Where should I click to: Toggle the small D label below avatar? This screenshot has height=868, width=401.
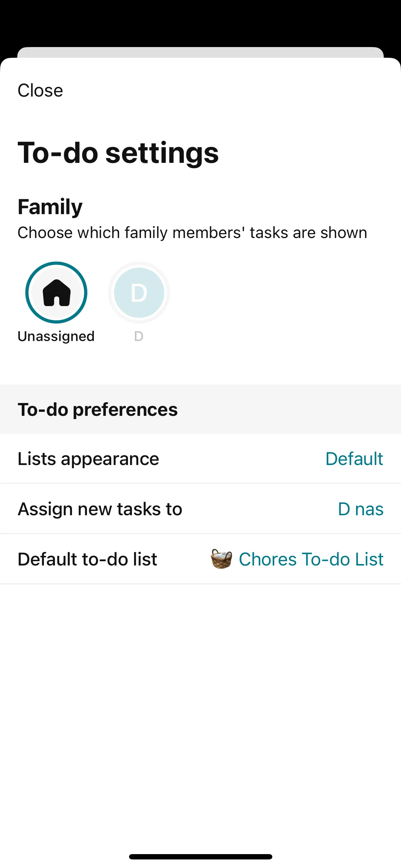pos(139,336)
